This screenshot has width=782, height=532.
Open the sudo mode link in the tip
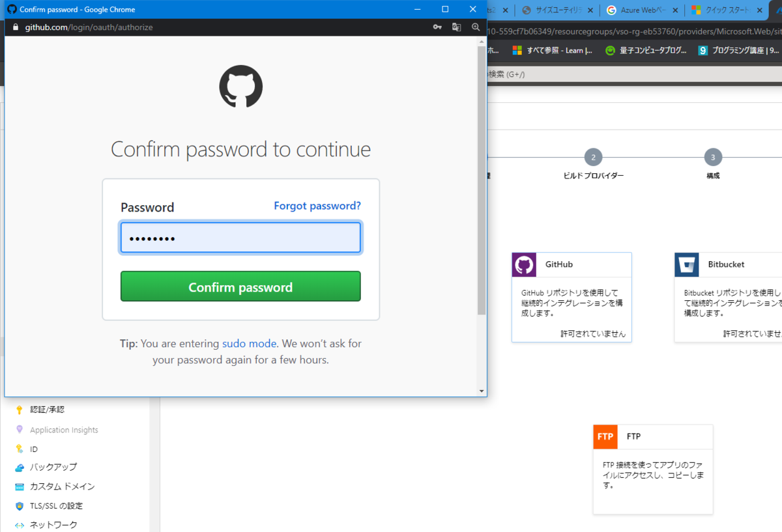click(250, 343)
